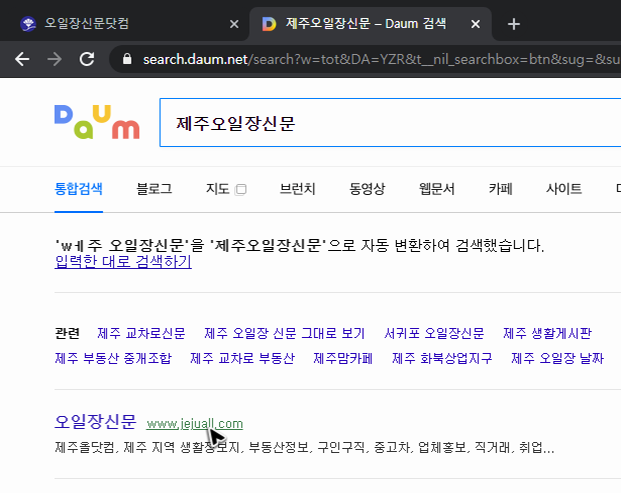Visit the www.jejuall.com link
This screenshot has width=621, height=493.
point(195,424)
